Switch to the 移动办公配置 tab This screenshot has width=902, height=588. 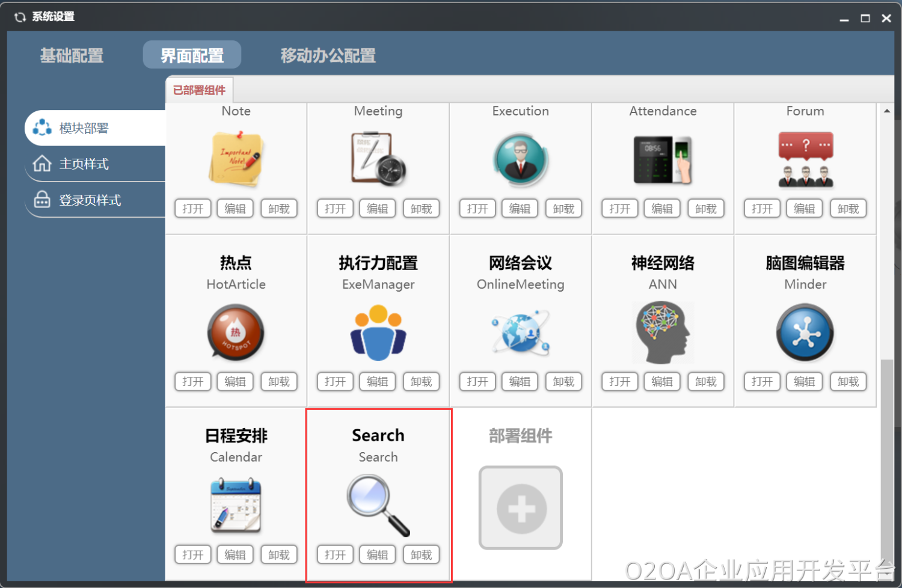pos(328,55)
